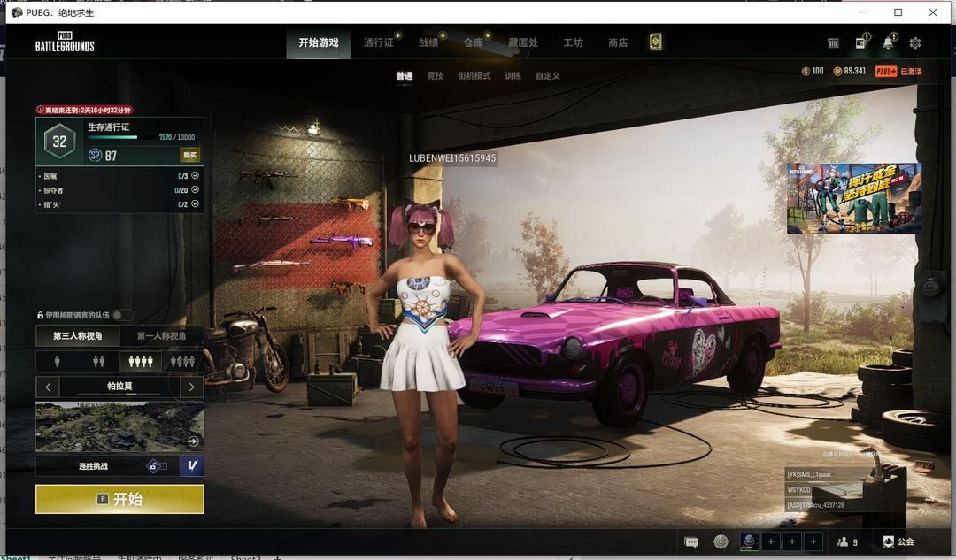The width and height of the screenshot is (956, 560).
Task: Expand map details arrow on map preview
Action: point(193,441)
